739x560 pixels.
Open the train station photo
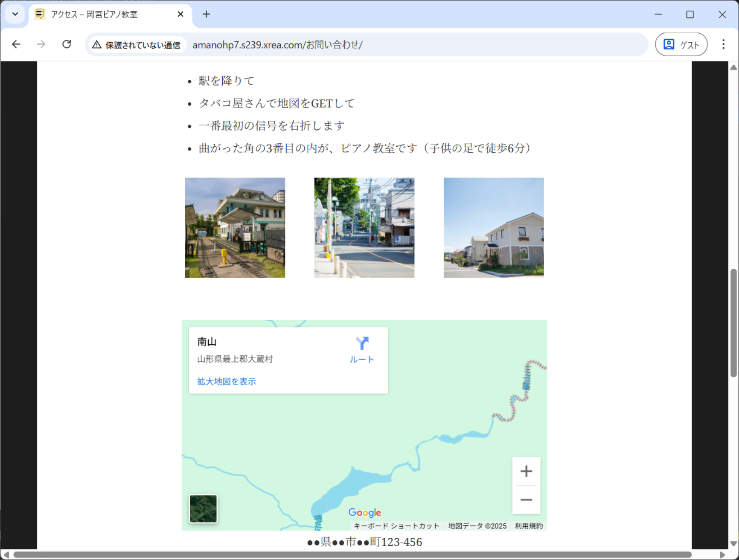pos(235,228)
